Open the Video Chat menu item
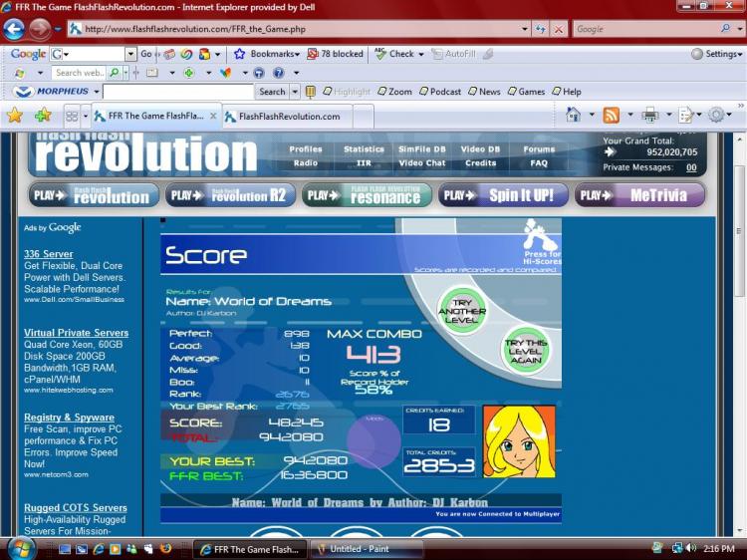 (x=421, y=163)
